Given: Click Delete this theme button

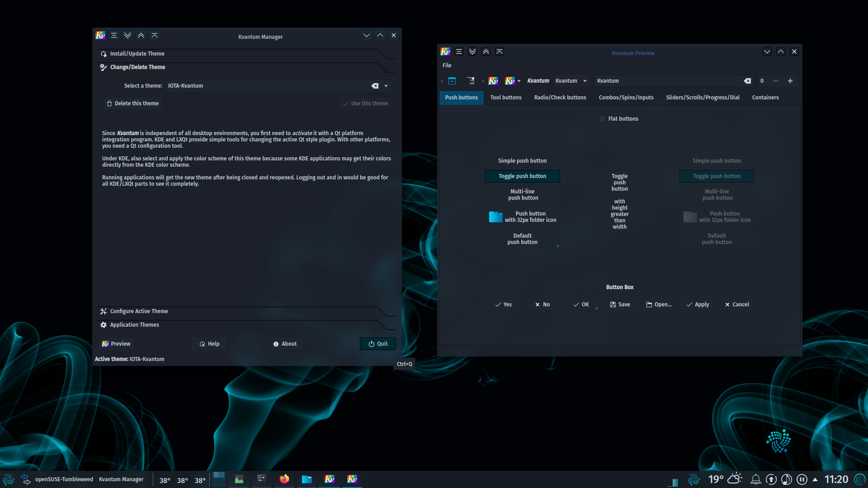Looking at the screenshot, I should (x=132, y=103).
